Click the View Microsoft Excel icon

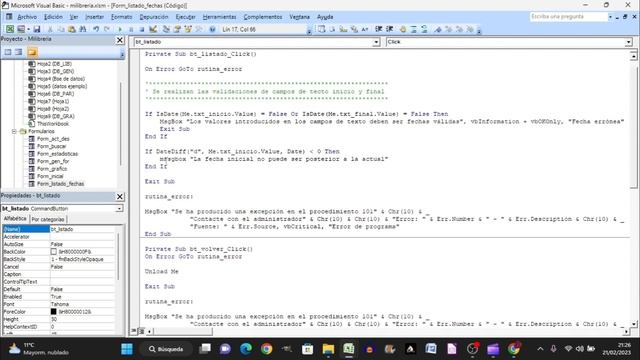coord(9,29)
